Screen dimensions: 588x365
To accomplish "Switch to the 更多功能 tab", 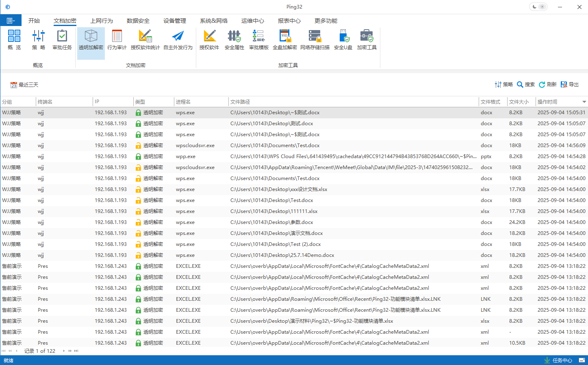I will (326, 21).
